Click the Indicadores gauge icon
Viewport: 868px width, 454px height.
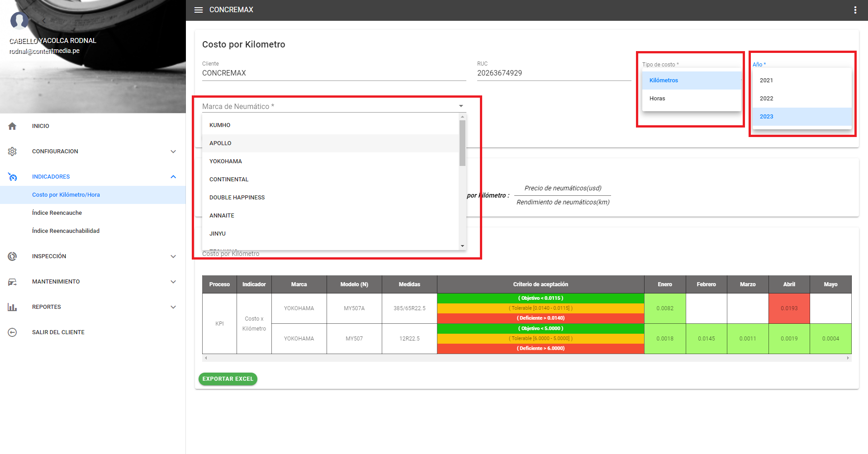click(x=12, y=177)
